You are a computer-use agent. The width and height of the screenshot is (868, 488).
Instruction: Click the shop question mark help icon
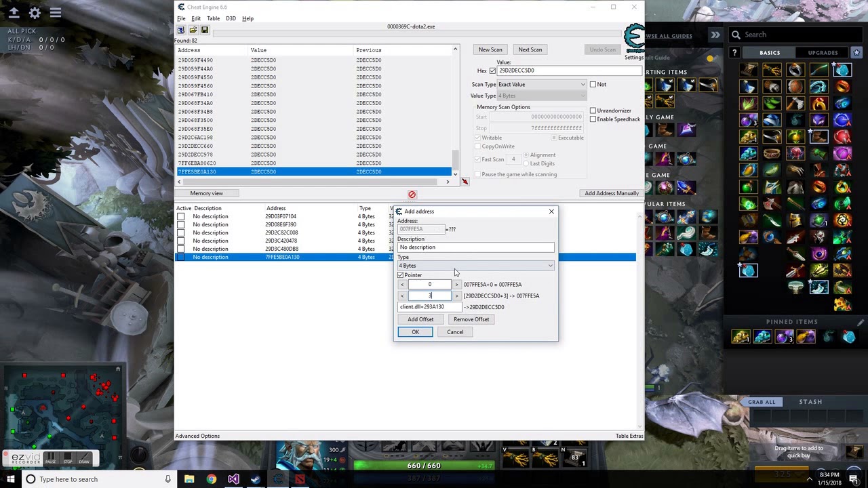coord(734,52)
